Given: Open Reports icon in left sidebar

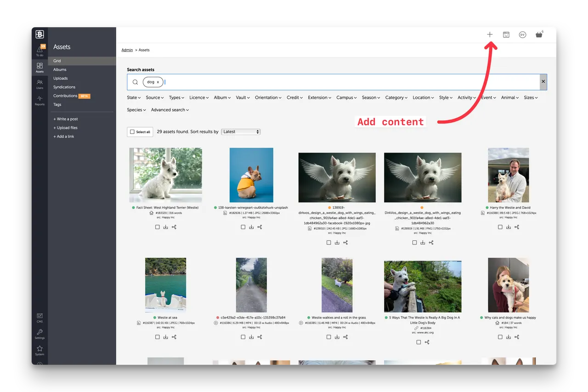Looking at the screenshot, I should click(x=40, y=100).
